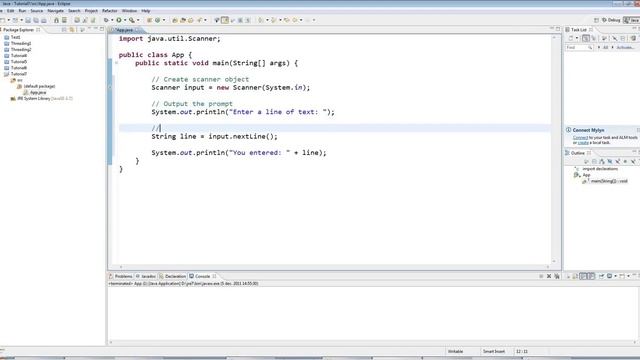640x360 pixels.
Task: Open the Run configurations dropdown arrow
Action: [x=125, y=20]
